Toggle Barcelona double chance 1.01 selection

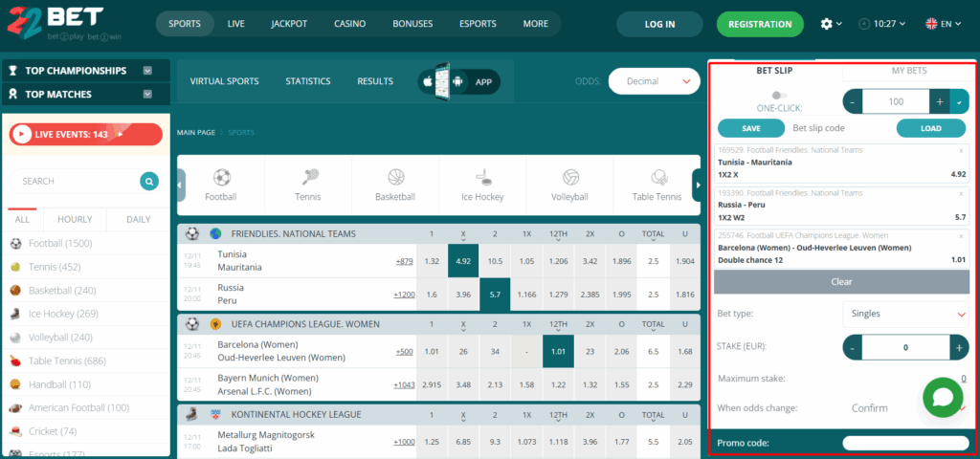click(558, 352)
